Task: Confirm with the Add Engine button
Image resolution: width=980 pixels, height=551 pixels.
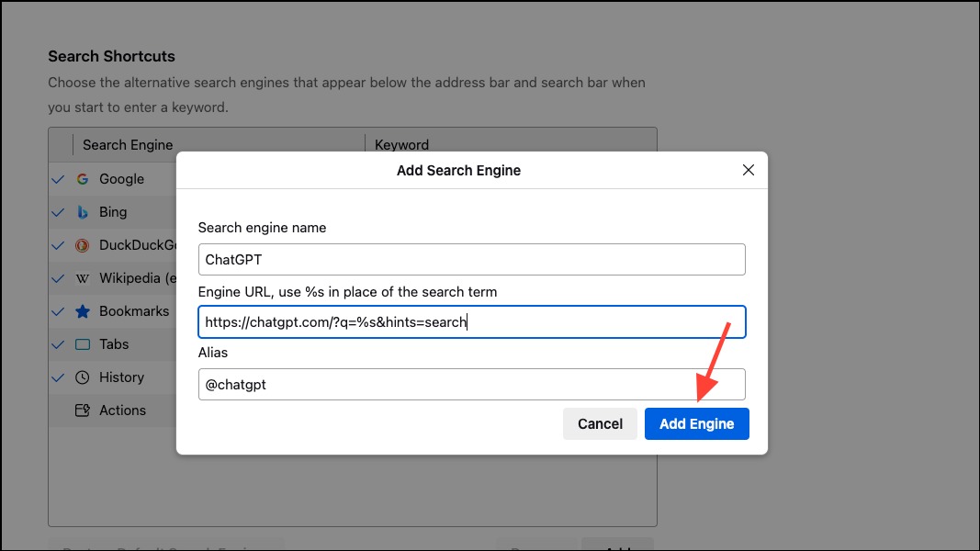Action: tap(697, 423)
